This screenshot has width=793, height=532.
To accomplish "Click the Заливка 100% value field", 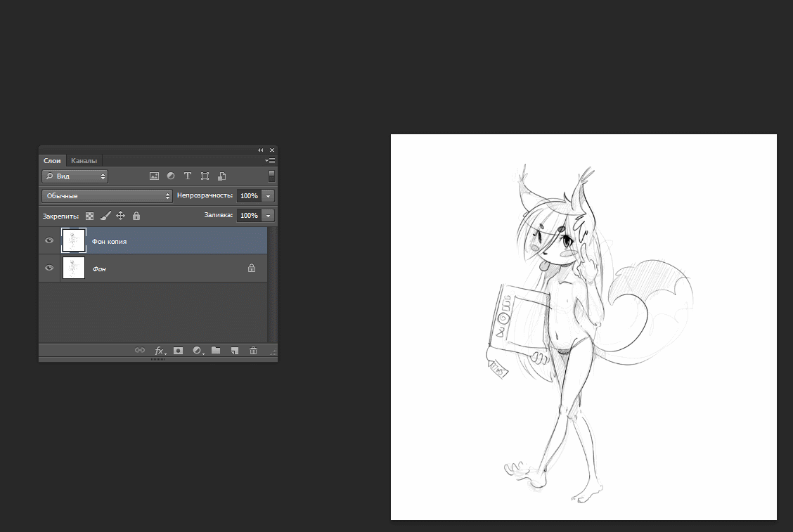I will [x=250, y=216].
